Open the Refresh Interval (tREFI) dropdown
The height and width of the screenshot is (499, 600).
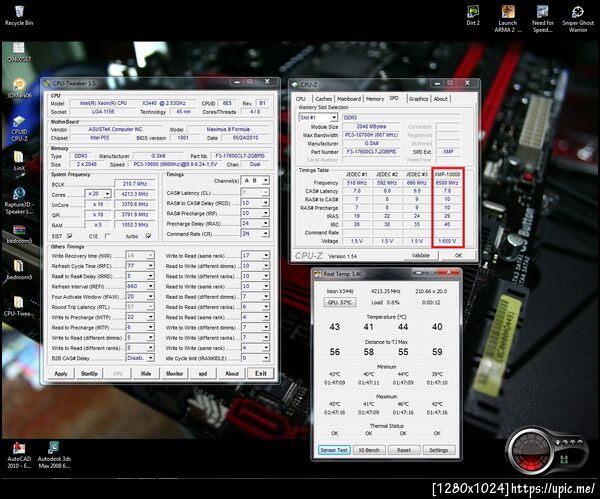click(x=140, y=286)
